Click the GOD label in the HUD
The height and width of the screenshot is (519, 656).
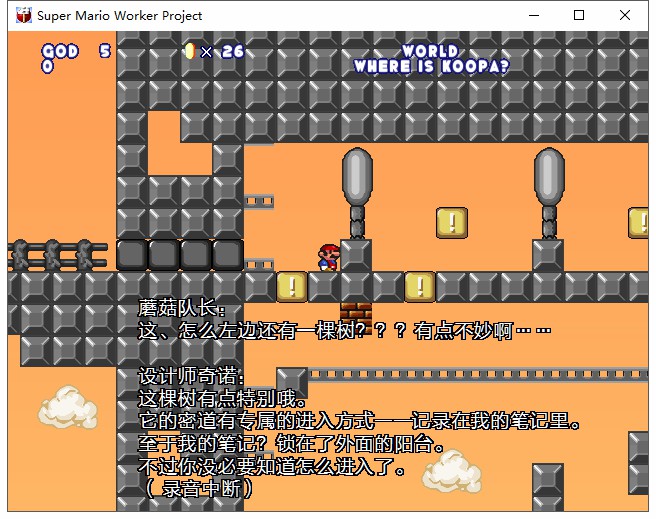click(x=60, y=51)
